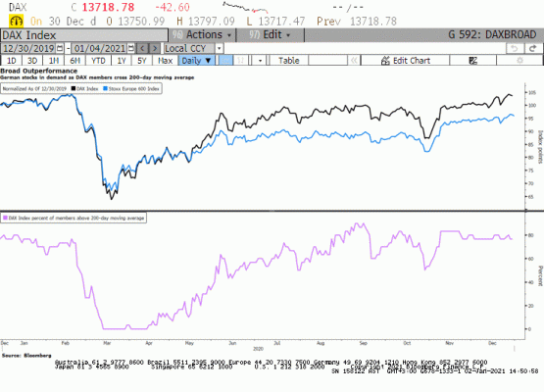544x392 pixels.
Task: Select the candlestick chart type icon
Action: click(240, 61)
